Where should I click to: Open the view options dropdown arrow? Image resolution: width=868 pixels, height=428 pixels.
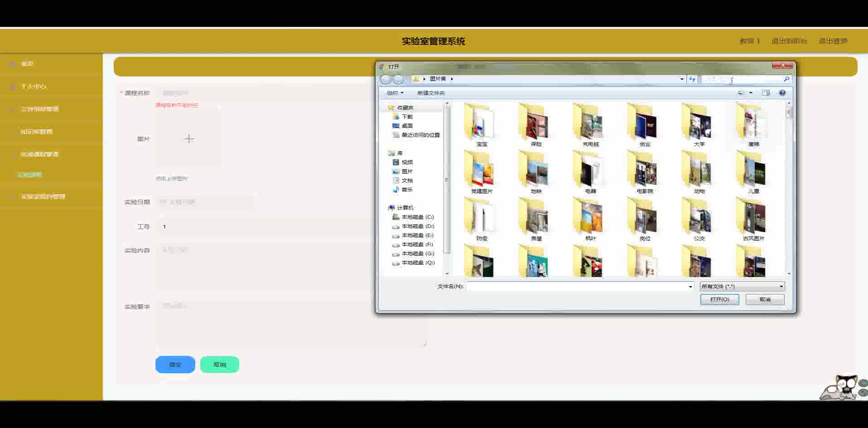(x=751, y=93)
